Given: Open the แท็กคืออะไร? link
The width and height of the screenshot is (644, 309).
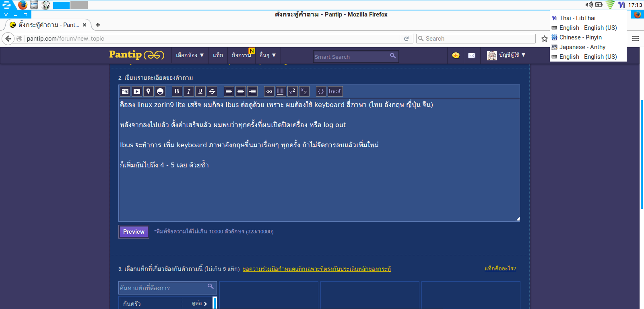Looking at the screenshot, I should (500, 268).
